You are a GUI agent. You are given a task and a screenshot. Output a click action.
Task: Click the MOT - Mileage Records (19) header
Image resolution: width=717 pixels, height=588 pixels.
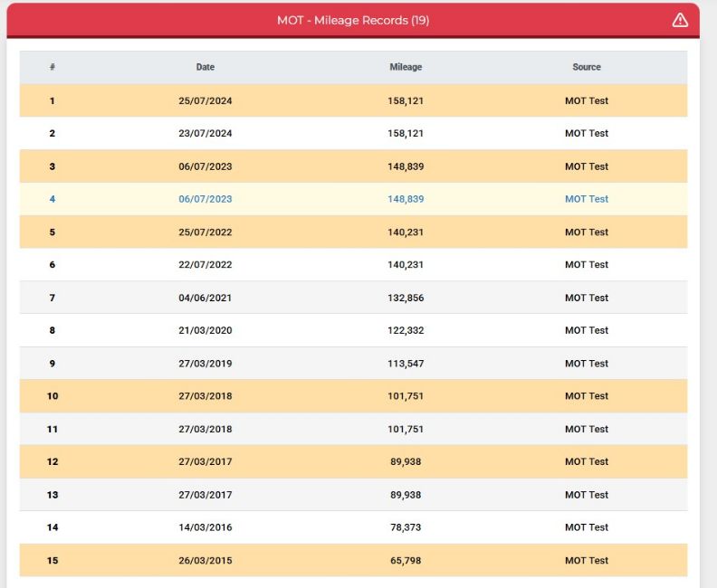click(x=353, y=20)
